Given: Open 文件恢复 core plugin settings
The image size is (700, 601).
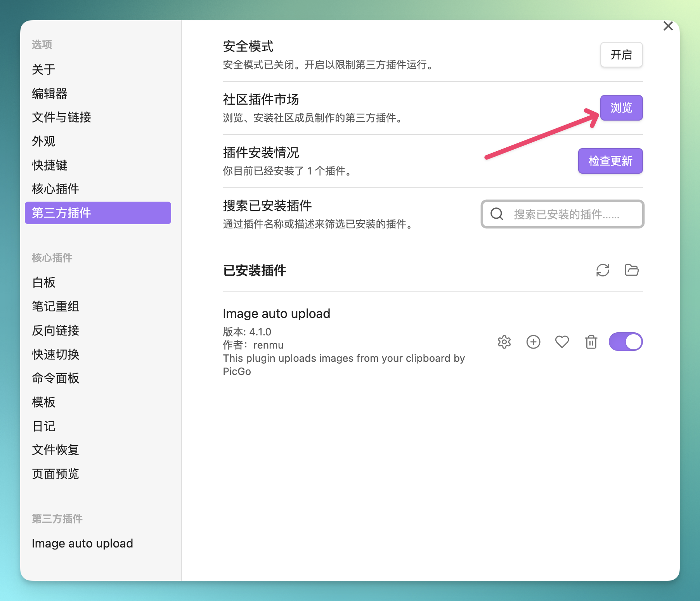Looking at the screenshot, I should tap(98, 450).
